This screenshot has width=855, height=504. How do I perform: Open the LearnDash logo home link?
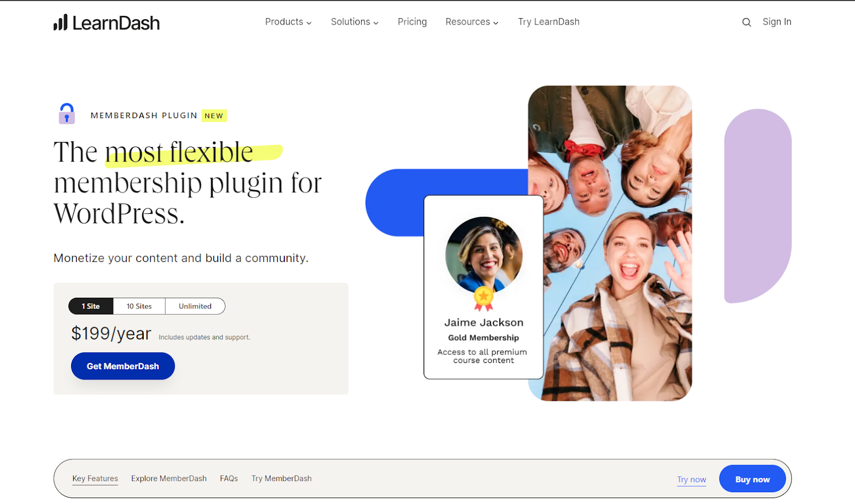(x=106, y=22)
